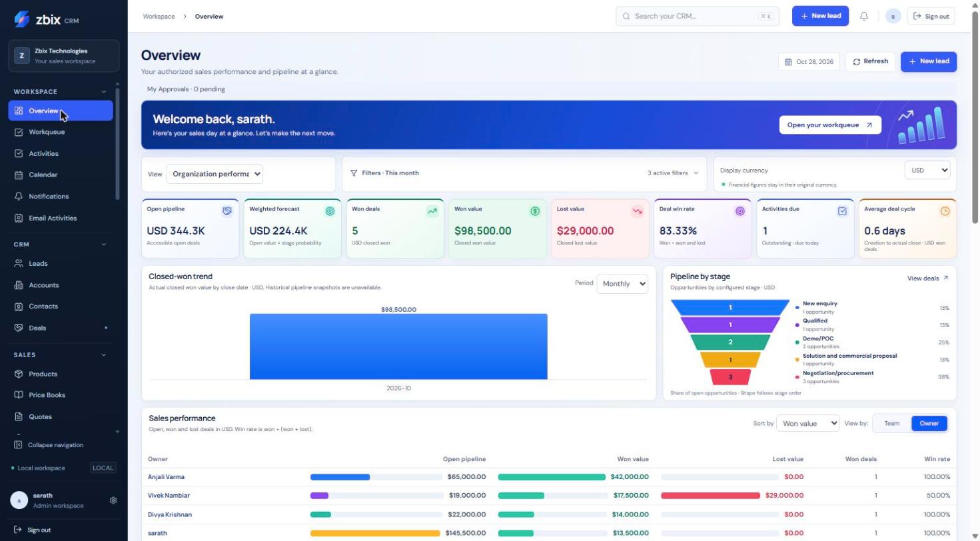Click the Refresh button

pos(870,62)
